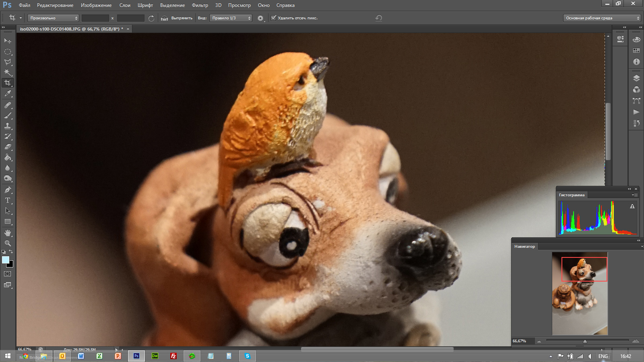This screenshot has width=644, height=362.
Task: Select the Lasso tool
Action: pyautogui.click(x=8, y=62)
